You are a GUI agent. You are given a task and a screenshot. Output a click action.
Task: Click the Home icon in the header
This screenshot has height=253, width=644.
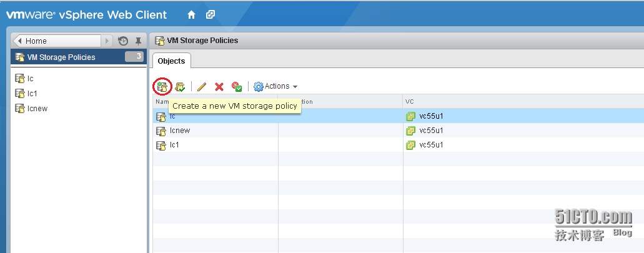tap(191, 15)
